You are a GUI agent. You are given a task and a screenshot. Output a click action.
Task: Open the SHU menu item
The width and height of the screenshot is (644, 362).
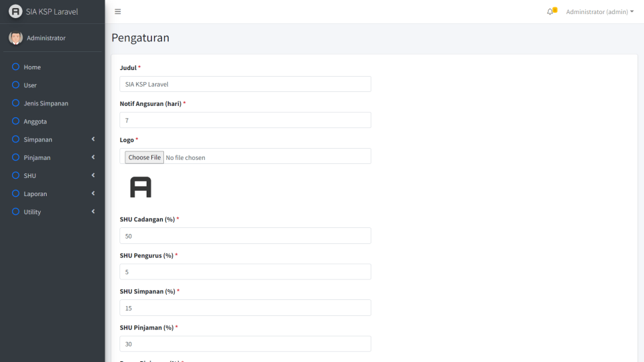pos(52,175)
